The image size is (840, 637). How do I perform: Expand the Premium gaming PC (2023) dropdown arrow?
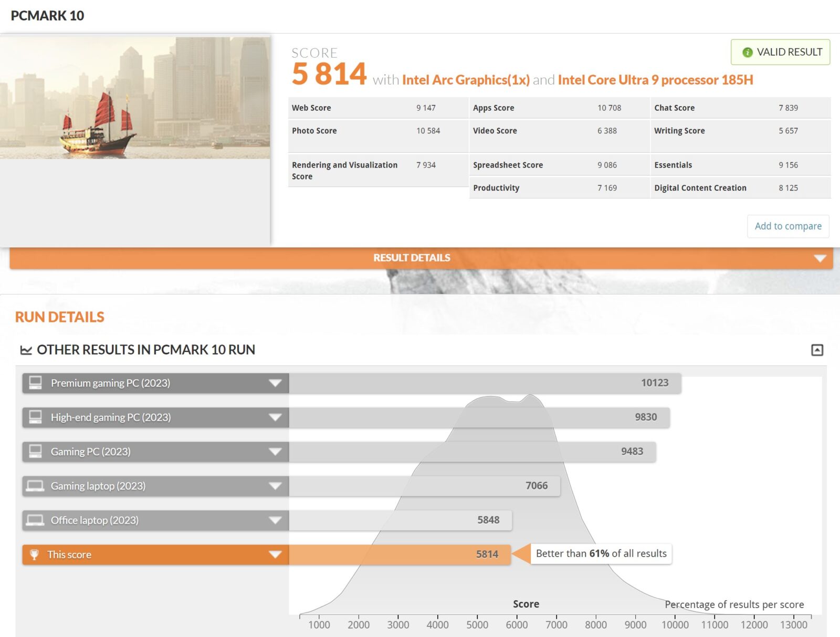pos(275,383)
